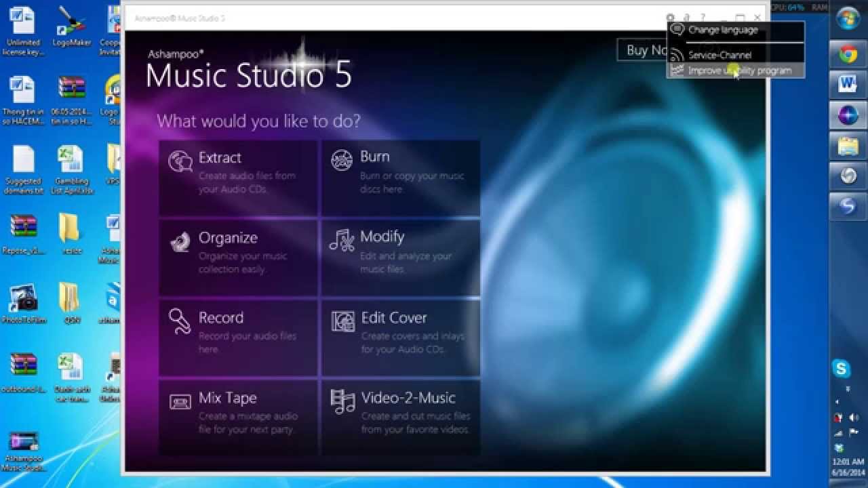
Task: Click the volume speaker tray icon
Action: pyautogui.click(x=854, y=418)
